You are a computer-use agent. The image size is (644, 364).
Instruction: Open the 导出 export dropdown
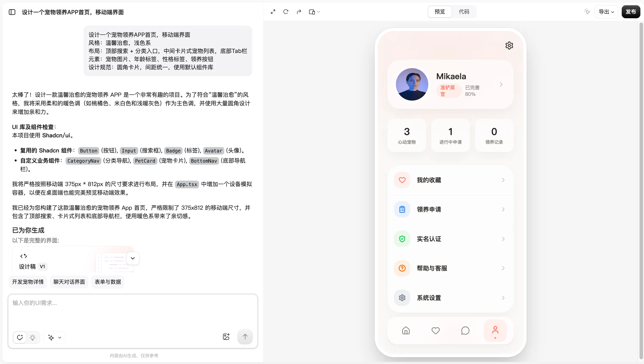click(606, 12)
